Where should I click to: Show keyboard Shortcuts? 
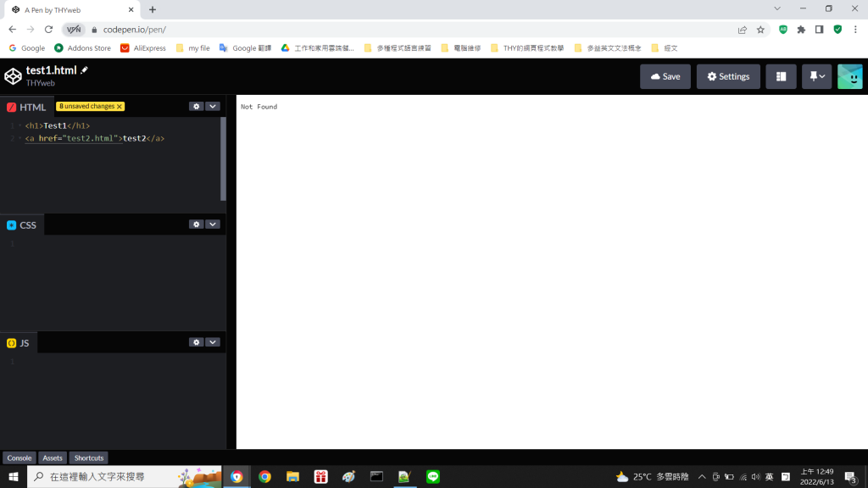point(89,457)
